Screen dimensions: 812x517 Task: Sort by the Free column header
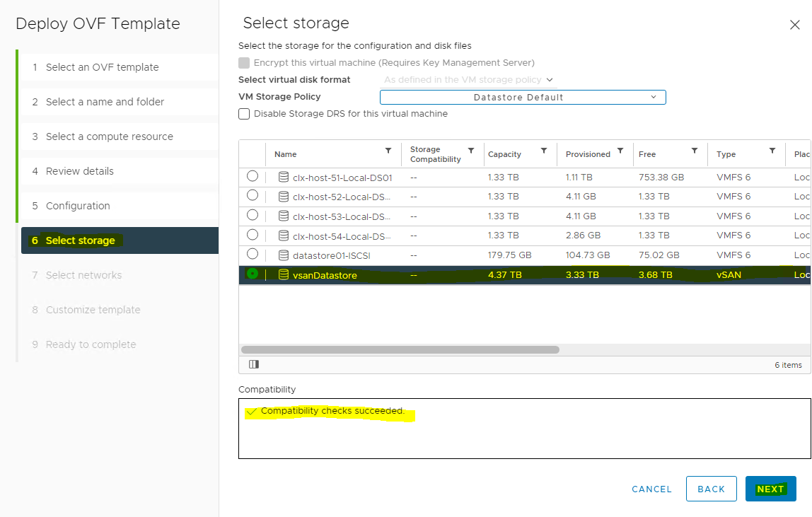pyautogui.click(x=646, y=154)
